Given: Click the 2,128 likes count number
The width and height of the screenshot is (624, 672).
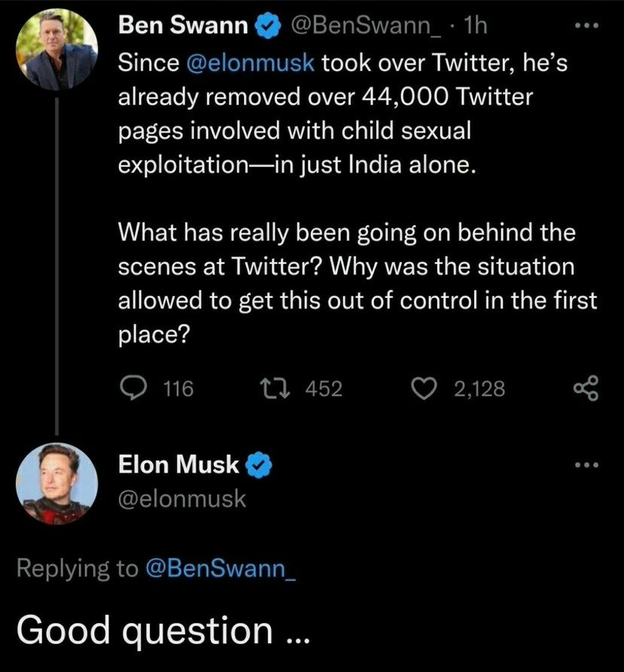Looking at the screenshot, I should tap(479, 388).
